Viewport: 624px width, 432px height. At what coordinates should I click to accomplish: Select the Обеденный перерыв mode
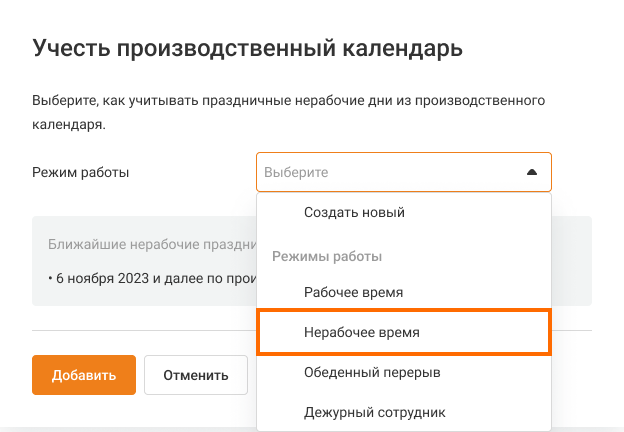tap(372, 372)
